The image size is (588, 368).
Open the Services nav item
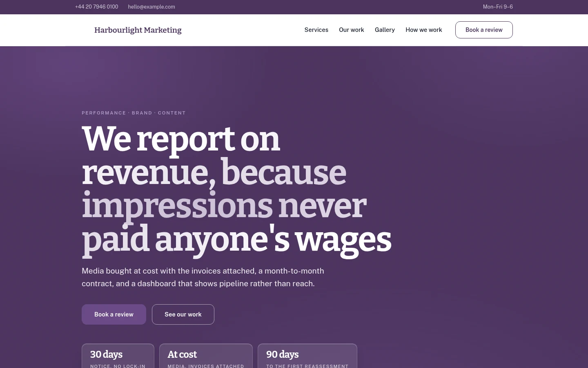[316, 30]
